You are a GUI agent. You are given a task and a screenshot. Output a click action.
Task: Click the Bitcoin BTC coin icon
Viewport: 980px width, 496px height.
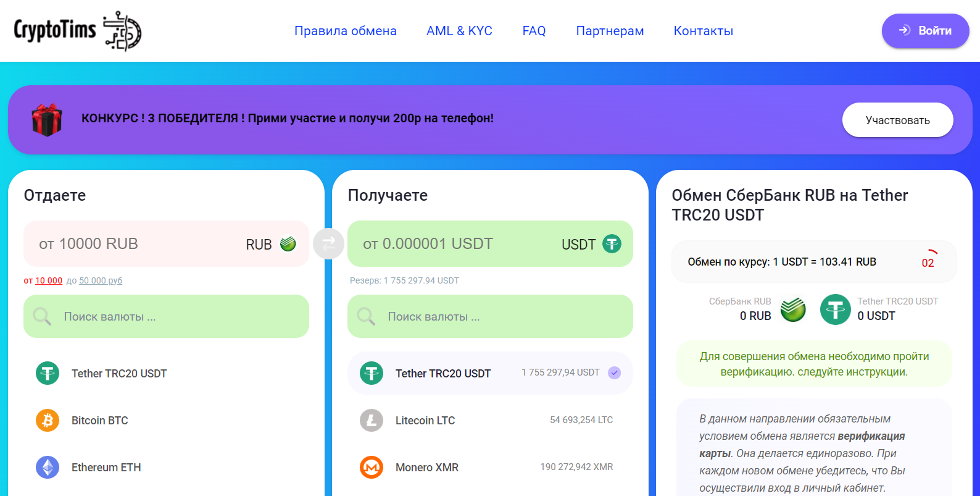point(48,421)
